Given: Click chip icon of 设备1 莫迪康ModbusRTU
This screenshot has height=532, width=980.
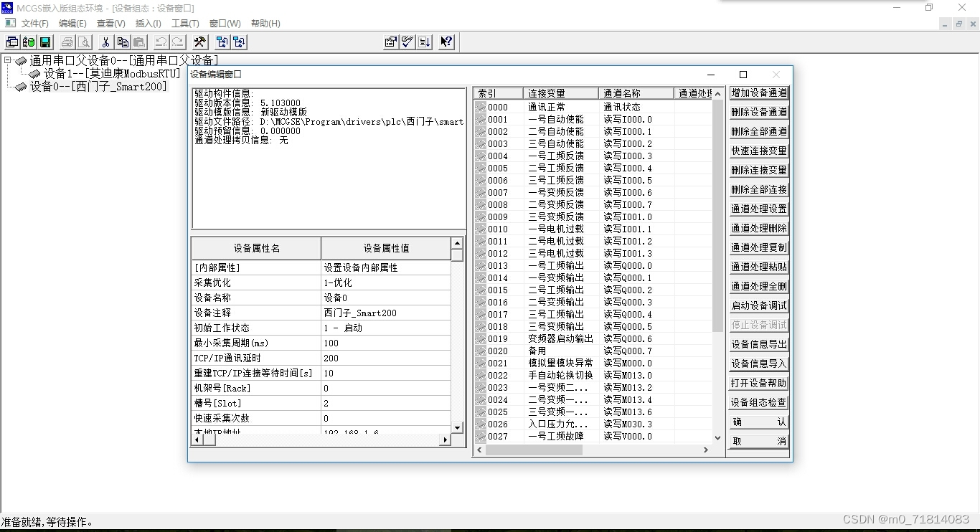Looking at the screenshot, I should pos(34,74).
